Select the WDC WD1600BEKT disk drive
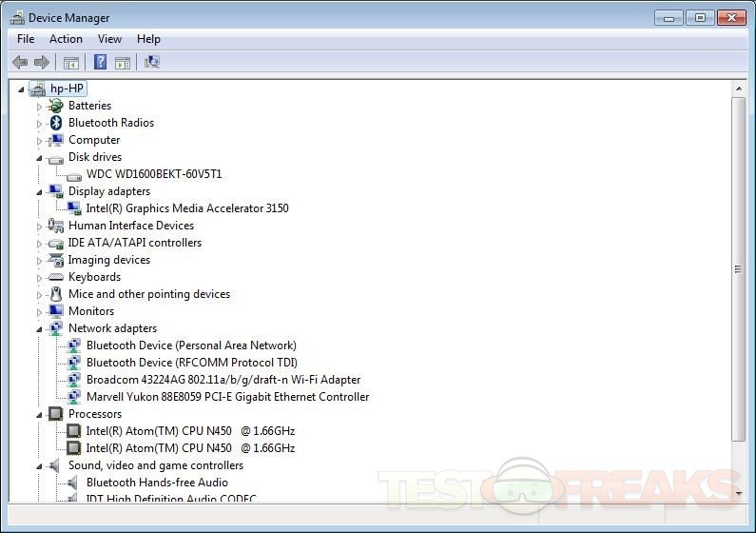The width and height of the screenshot is (756, 533). (x=153, y=174)
